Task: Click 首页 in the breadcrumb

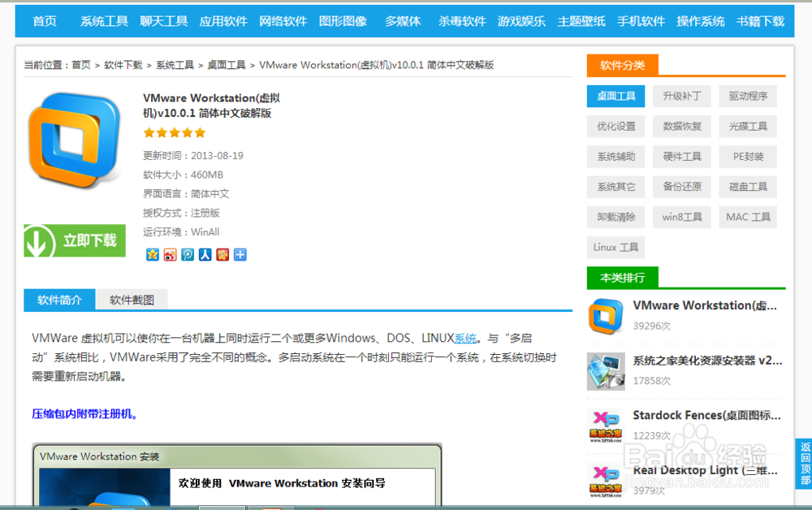Action: [80, 65]
